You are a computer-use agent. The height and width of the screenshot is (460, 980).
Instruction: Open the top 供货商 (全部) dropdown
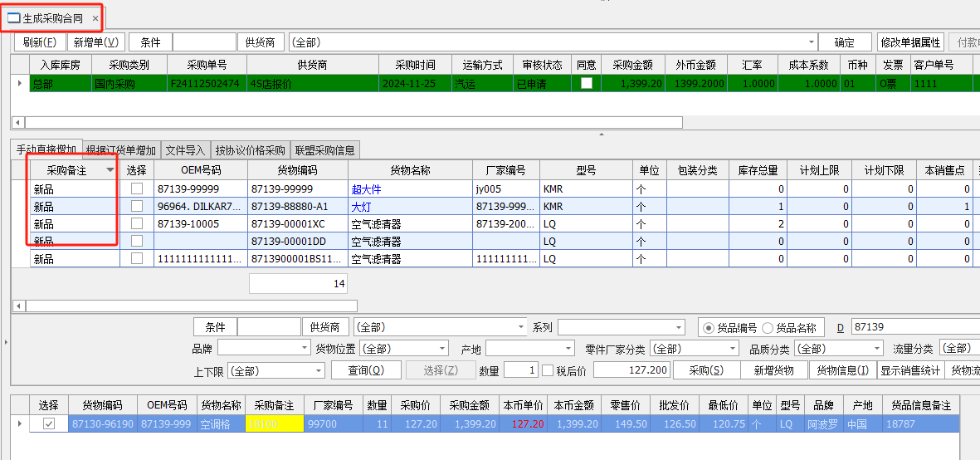coord(812,42)
